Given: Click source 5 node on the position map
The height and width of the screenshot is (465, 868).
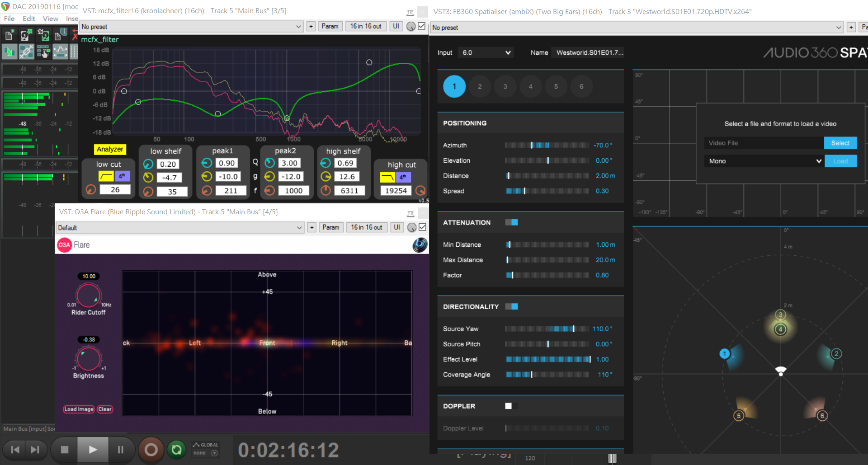Looking at the screenshot, I should 738,416.
